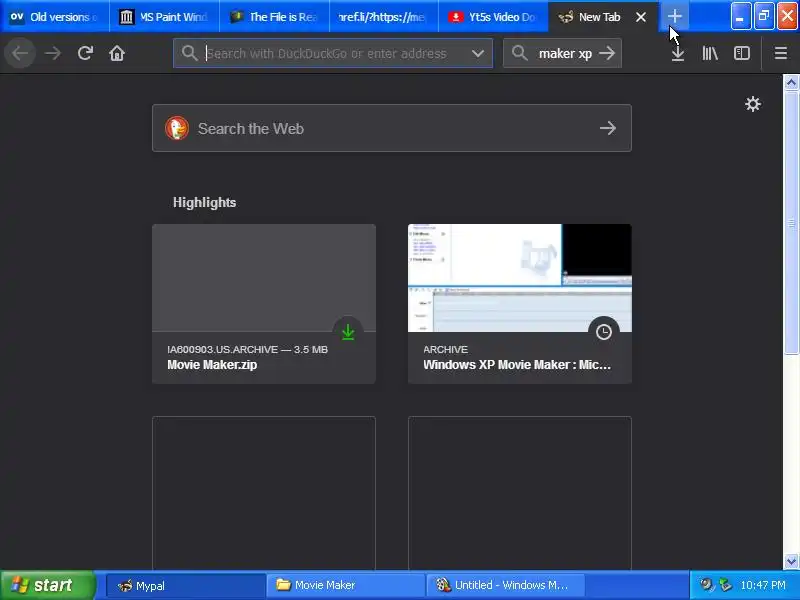Toggle the browser sidebar
800x600 pixels.
(742, 53)
